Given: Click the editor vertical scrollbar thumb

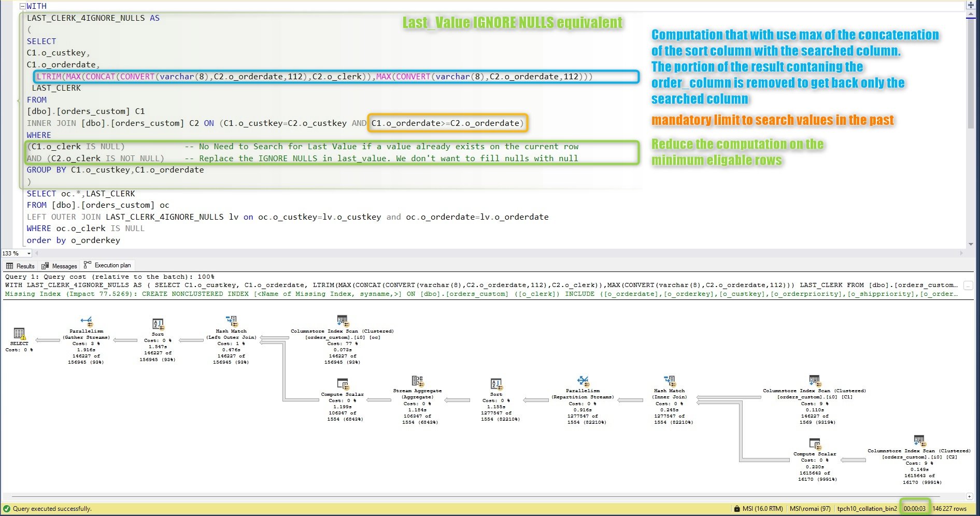Looking at the screenshot, I should (x=971, y=73).
